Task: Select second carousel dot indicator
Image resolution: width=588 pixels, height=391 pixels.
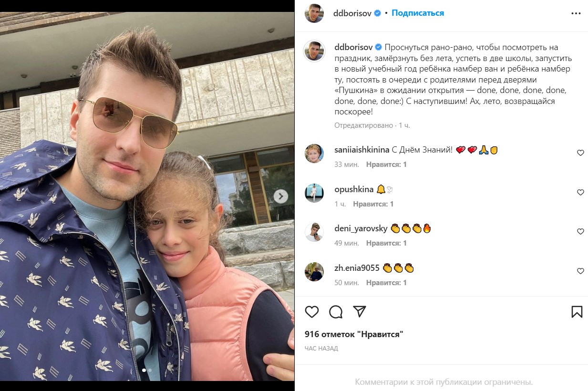Action: point(150,370)
